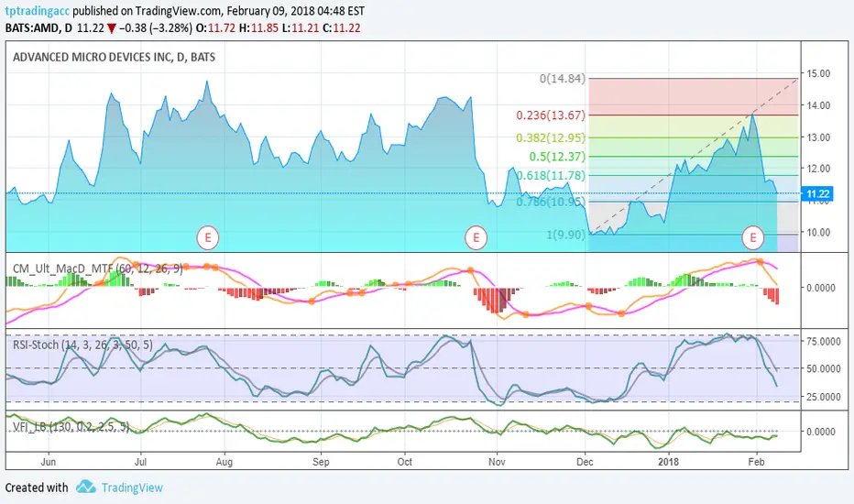Click the CM_Ult_MacD_MTF indicator label

pyautogui.click(x=97, y=268)
